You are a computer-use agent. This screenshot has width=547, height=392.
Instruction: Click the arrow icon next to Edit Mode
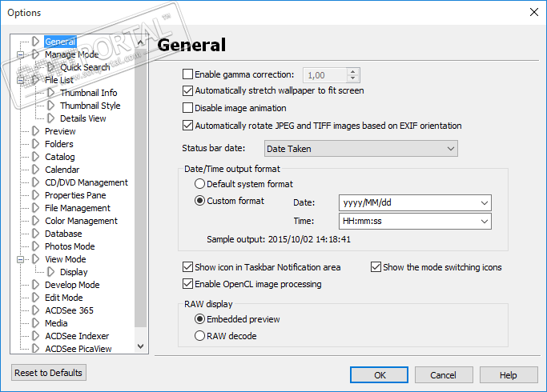pos(35,298)
